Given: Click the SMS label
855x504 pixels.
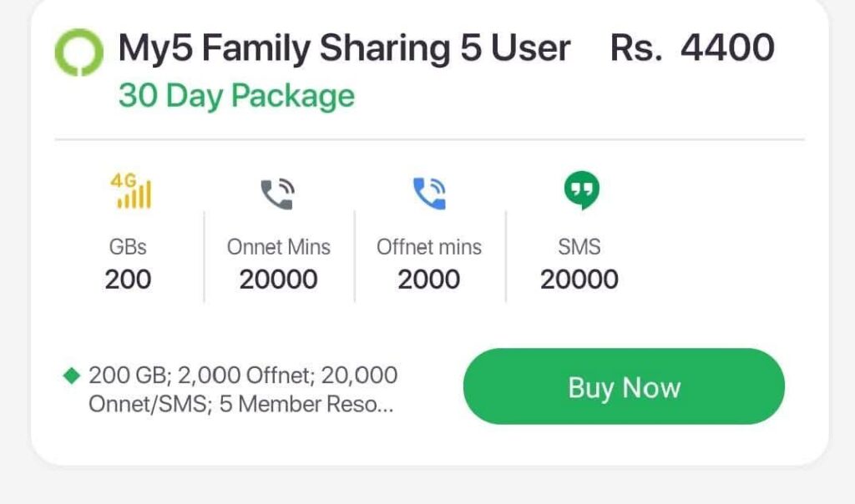Looking at the screenshot, I should click(x=579, y=247).
